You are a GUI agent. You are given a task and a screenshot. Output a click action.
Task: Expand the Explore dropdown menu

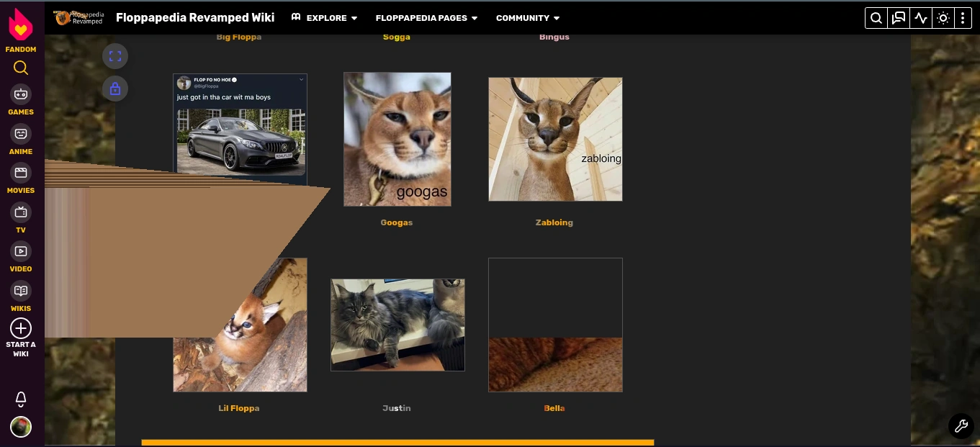pyautogui.click(x=324, y=18)
